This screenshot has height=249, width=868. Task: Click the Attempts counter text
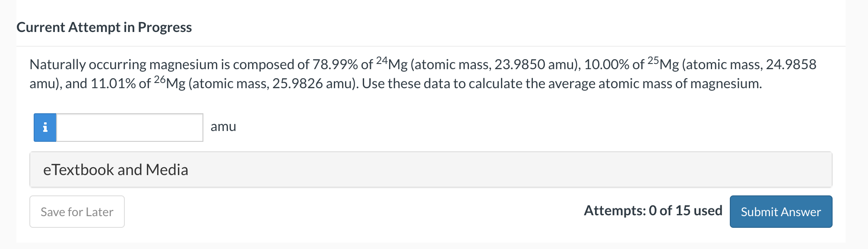(x=653, y=211)
